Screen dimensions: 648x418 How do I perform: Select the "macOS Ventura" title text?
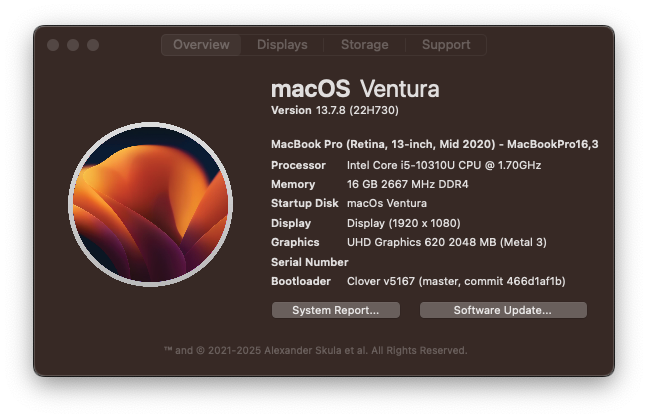tap(355, 89)
